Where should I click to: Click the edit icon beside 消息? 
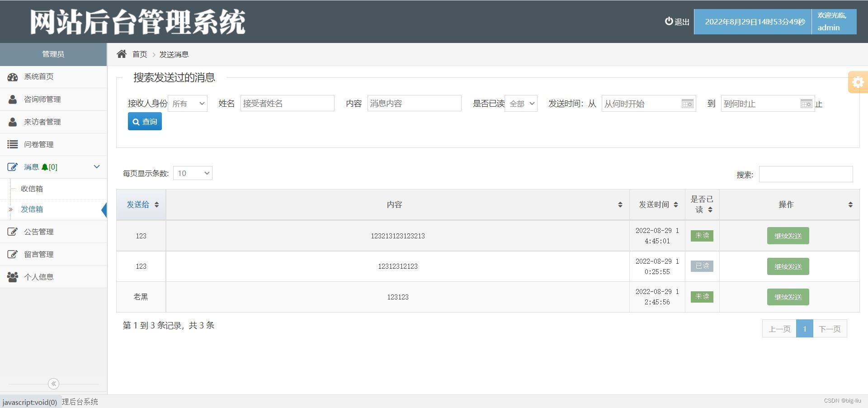pos(13,167)
